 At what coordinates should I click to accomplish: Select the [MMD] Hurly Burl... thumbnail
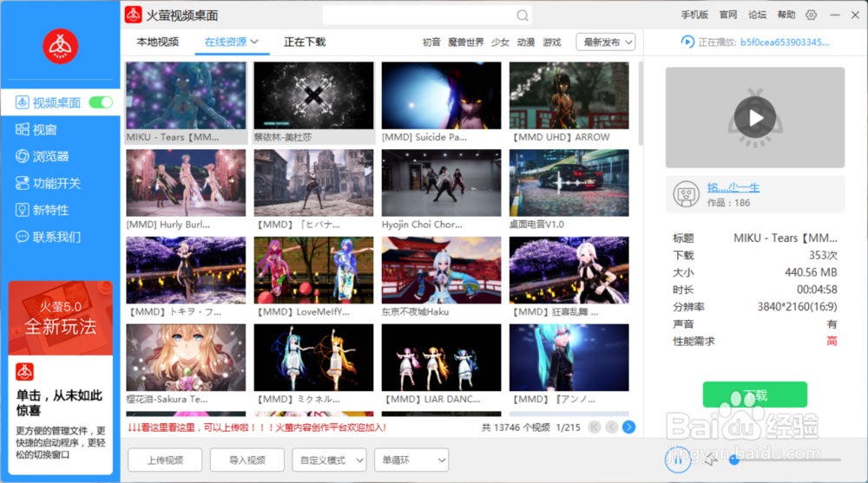(186, 183)
